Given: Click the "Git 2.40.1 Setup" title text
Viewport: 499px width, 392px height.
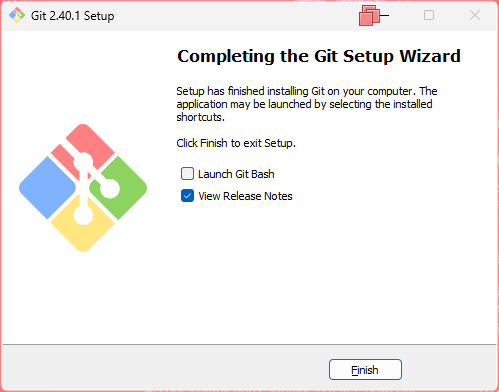Looking at the screenshot, I should [73, 16].
